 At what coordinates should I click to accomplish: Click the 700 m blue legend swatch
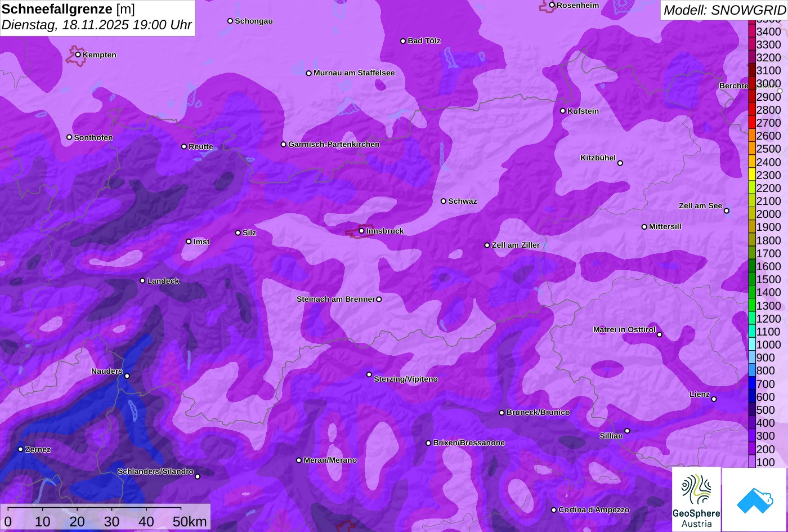pos(751,384)
